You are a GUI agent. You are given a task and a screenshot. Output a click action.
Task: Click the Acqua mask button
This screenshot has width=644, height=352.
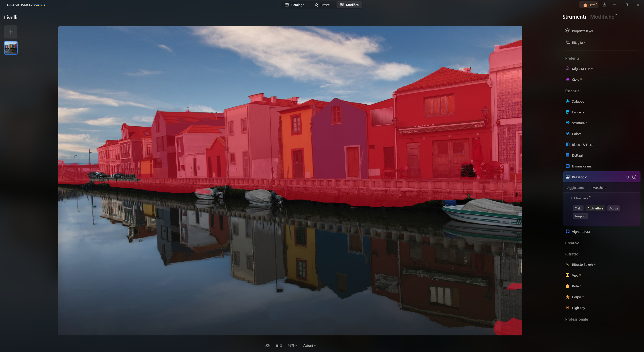pyautogui.click(x=613, y=208)
